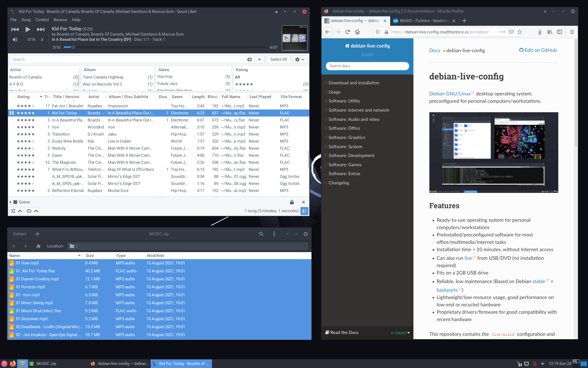Switch to the MUSIC Nextcloud tab
The width and height of the screenshot is (588, 368).
[x=424, y=21]
